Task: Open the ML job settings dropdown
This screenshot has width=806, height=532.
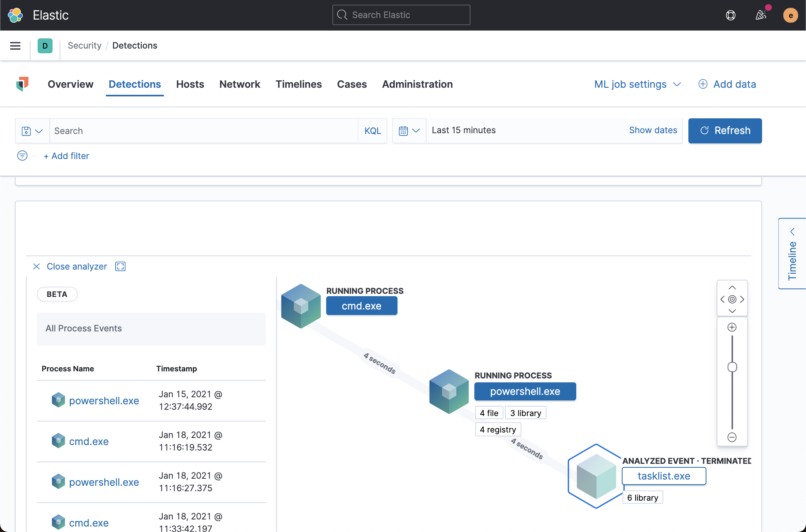Action: (637, 84)
